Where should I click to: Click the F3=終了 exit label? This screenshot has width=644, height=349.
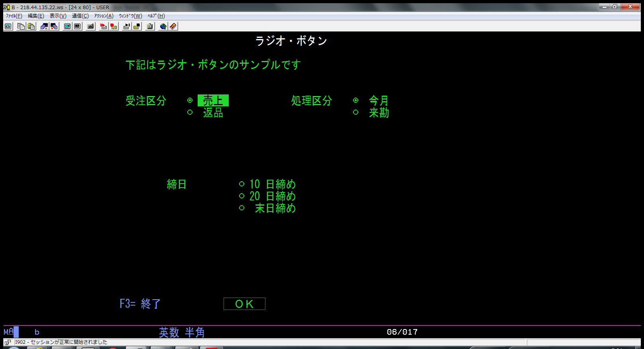tap(140, 304)
